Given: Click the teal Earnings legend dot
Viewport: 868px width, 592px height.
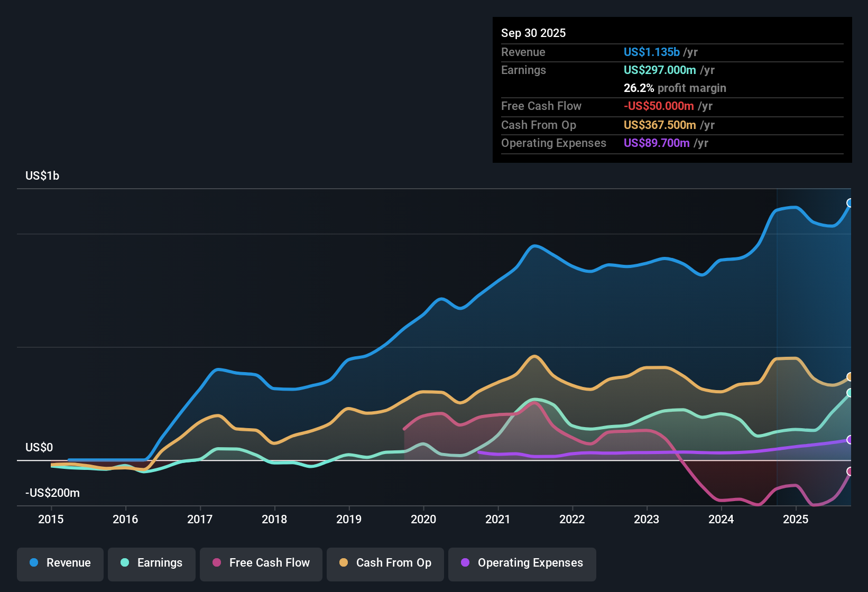Looking at the screenshot, I should [x=124, y=563].
